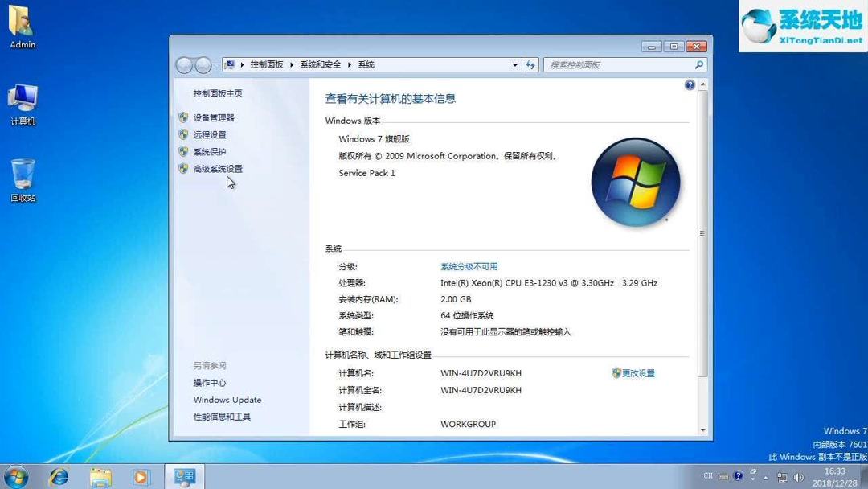Open the address bar history dropdown arrow
This screenshot has height=489, width=868.
pos(515,64)
